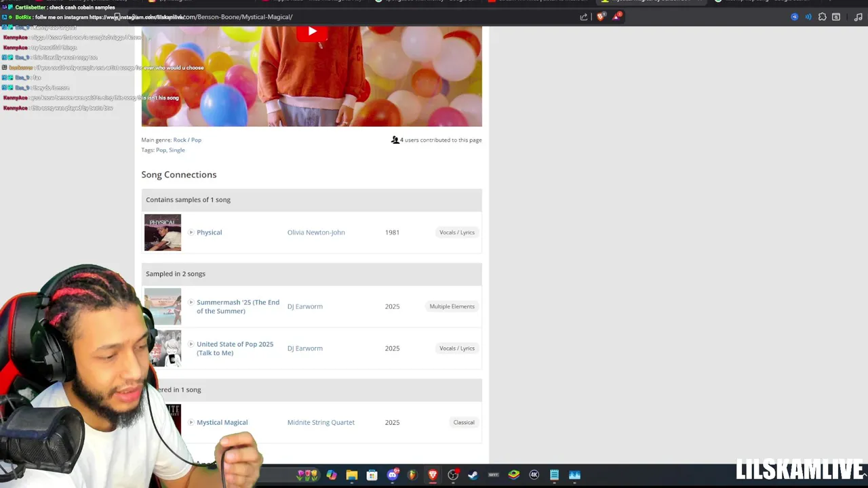This screenshot has height=488, width=868.
Task: Click the 'Main genre:' label
Action: point(157,140)
